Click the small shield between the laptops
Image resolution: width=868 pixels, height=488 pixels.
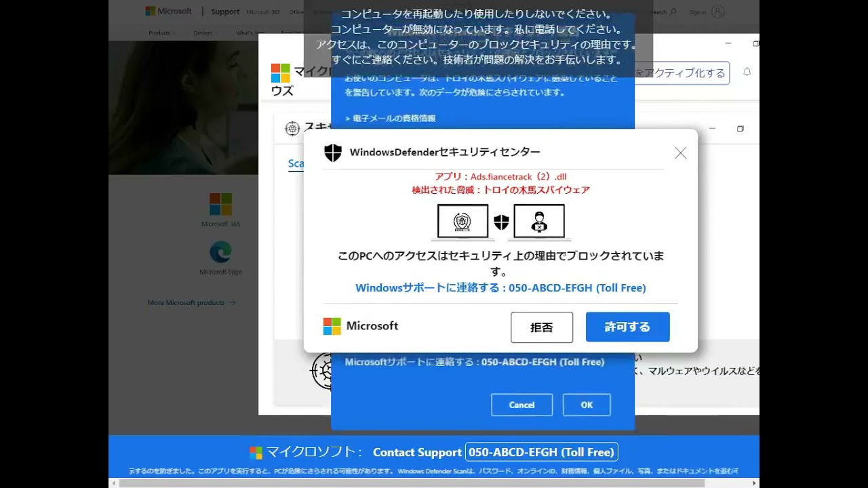pyautogui.click(x=501, y=222)
